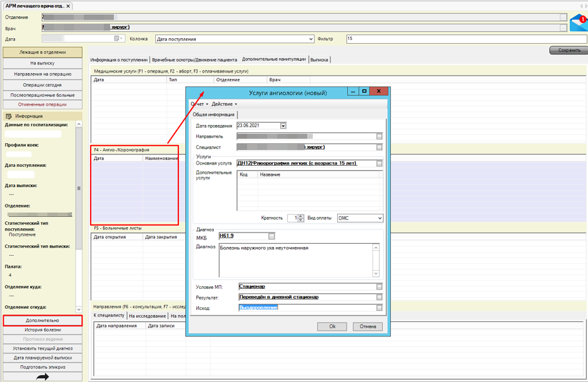
Task: Open the МКБ code lookup ellipsis button
Action: tap(271, 236)
